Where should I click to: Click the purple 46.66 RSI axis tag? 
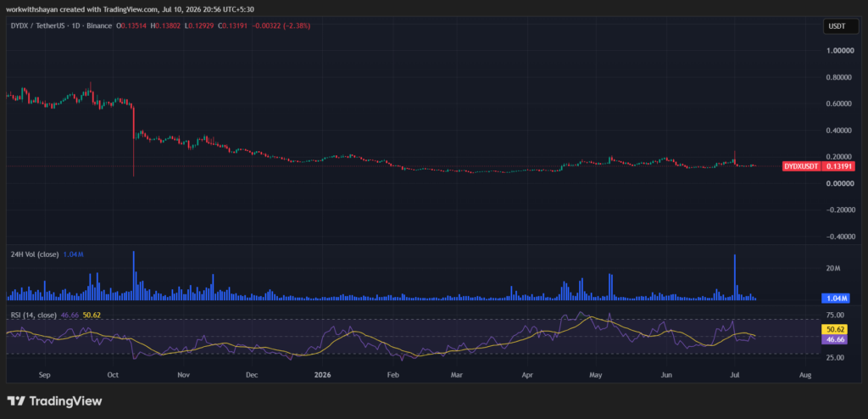point(836,338)
